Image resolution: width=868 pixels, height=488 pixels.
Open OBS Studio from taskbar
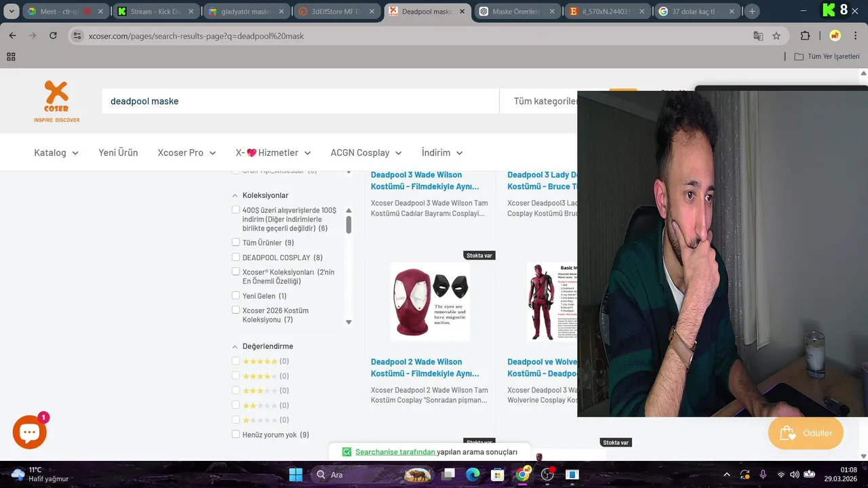[547, 474]
